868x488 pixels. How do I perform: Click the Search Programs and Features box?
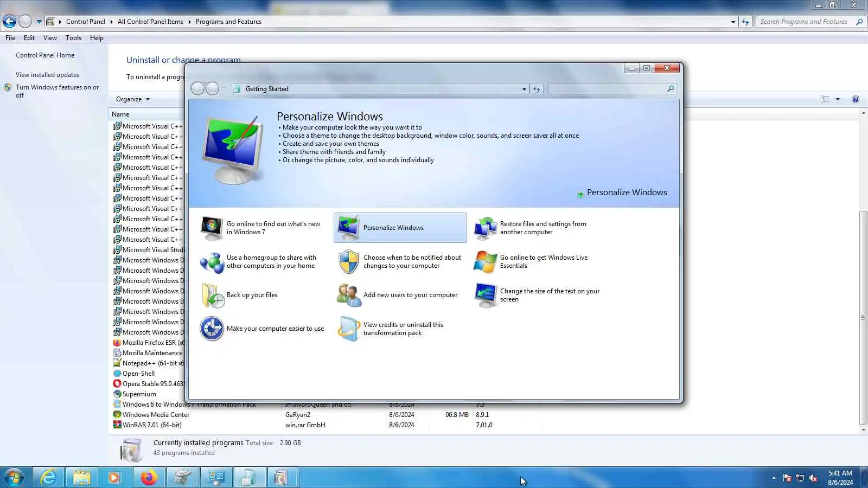[805, 22]
